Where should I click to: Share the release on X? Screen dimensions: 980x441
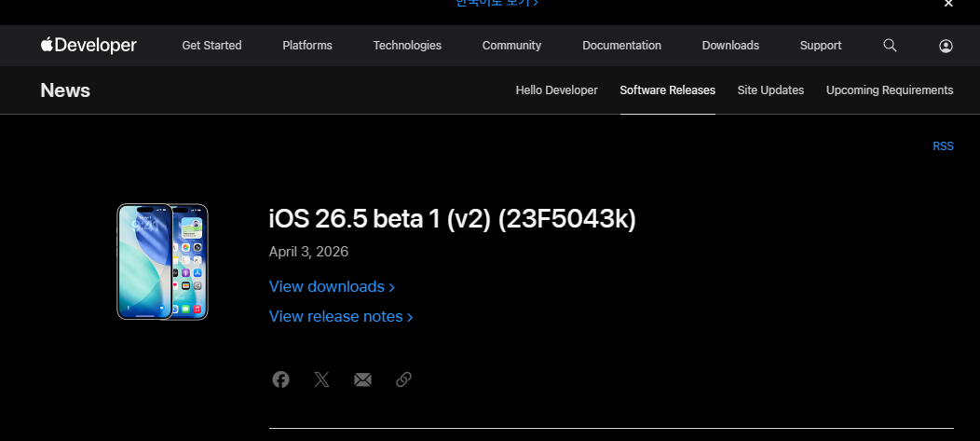click(322, 379)
